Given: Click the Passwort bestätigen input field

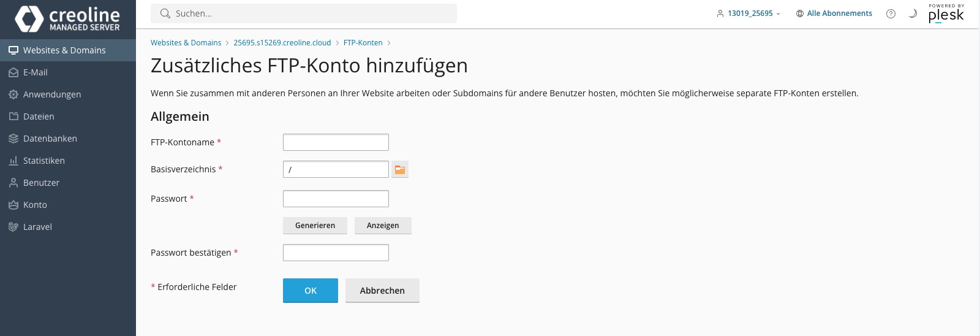Looking at the screenshot, I should pos(336,253).
